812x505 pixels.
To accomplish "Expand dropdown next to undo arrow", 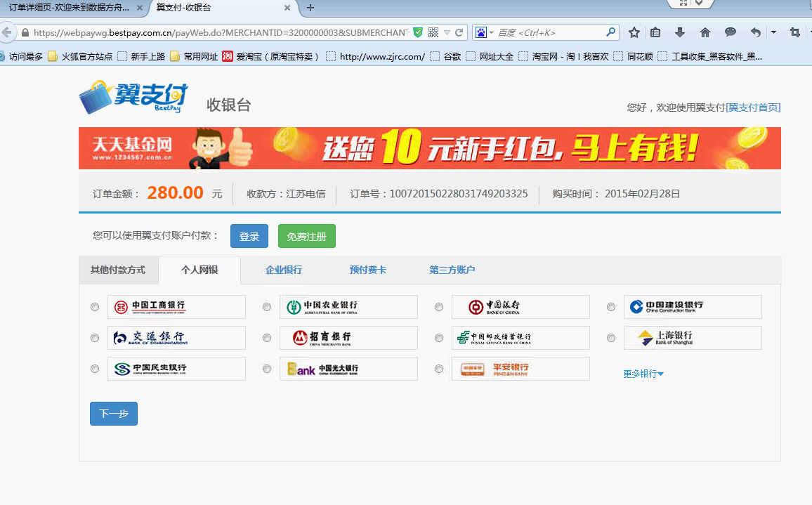I will pos(773,32).
